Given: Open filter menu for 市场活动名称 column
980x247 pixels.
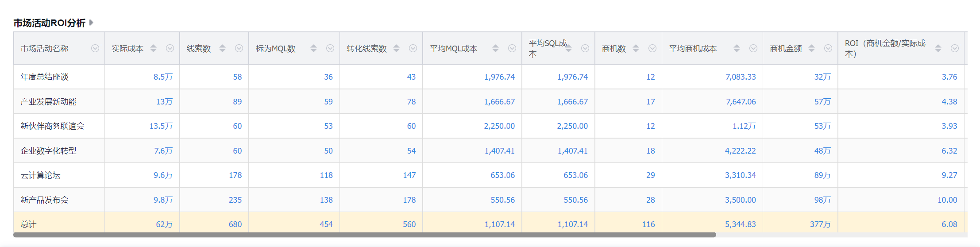Looking at the screenshot, I should coord(95,48).
